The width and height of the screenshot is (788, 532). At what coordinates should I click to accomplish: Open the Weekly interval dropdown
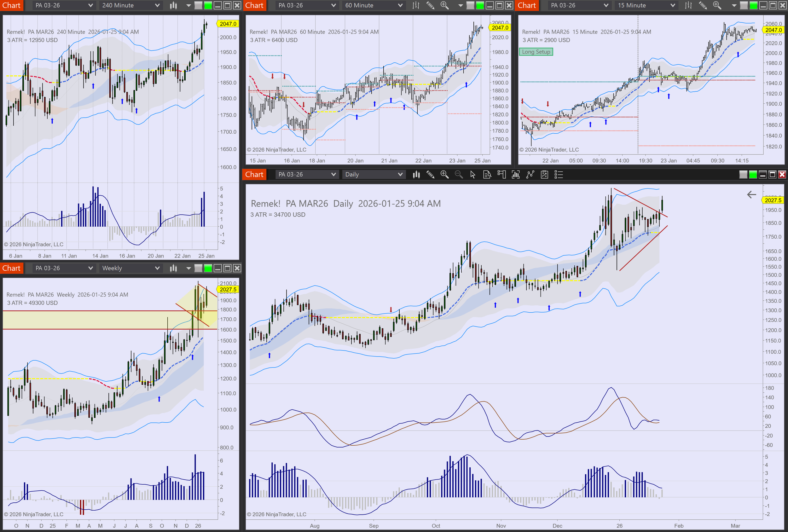[130, 268]
